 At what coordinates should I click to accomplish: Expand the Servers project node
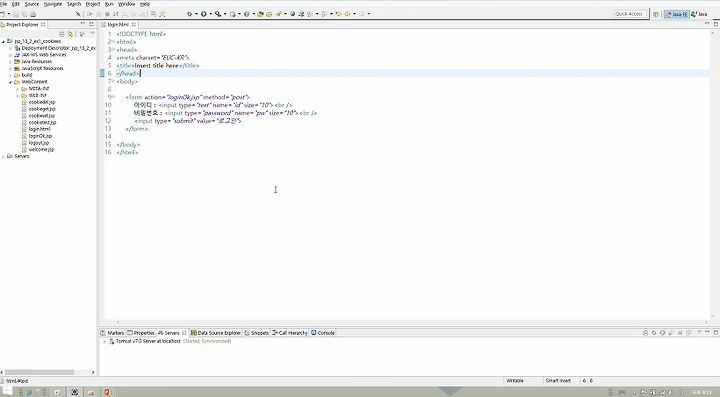(x=3, y=157)
